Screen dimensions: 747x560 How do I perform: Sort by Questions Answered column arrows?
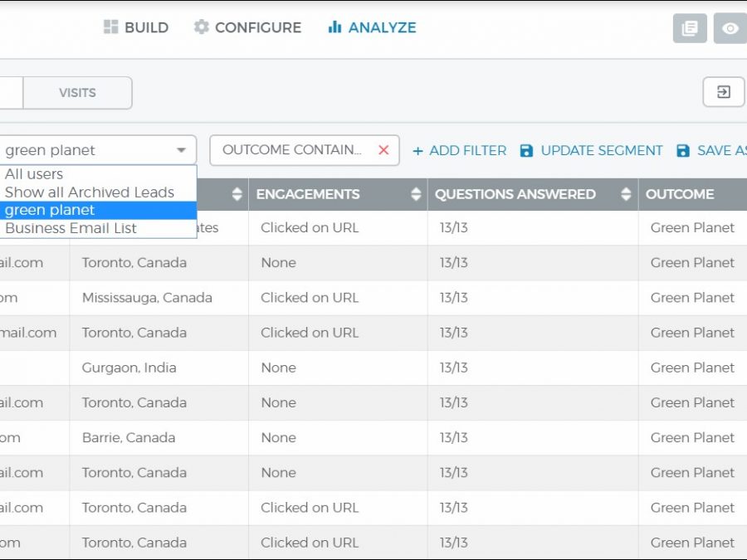(626, 194)
